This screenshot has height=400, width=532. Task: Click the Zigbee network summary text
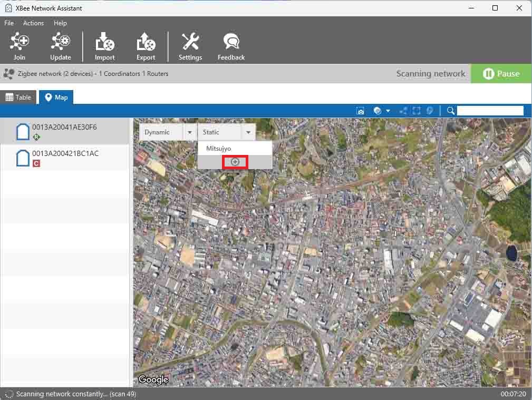pyautogui.click(x=93, y=74)
